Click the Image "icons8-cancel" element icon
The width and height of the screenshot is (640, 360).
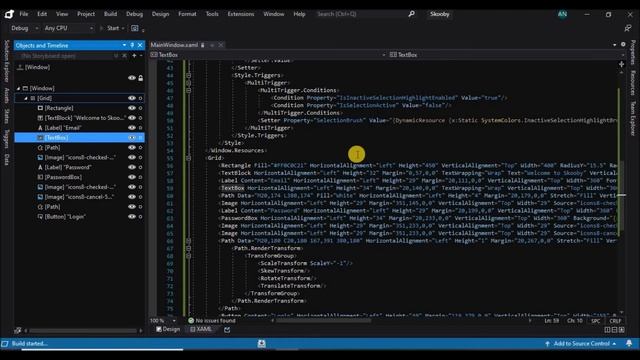tap(40, 197)
